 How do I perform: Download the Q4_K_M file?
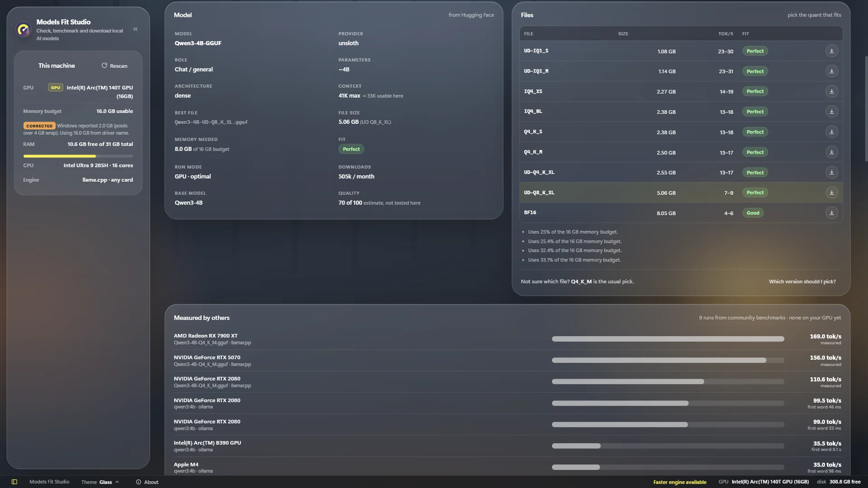[831, 152]
